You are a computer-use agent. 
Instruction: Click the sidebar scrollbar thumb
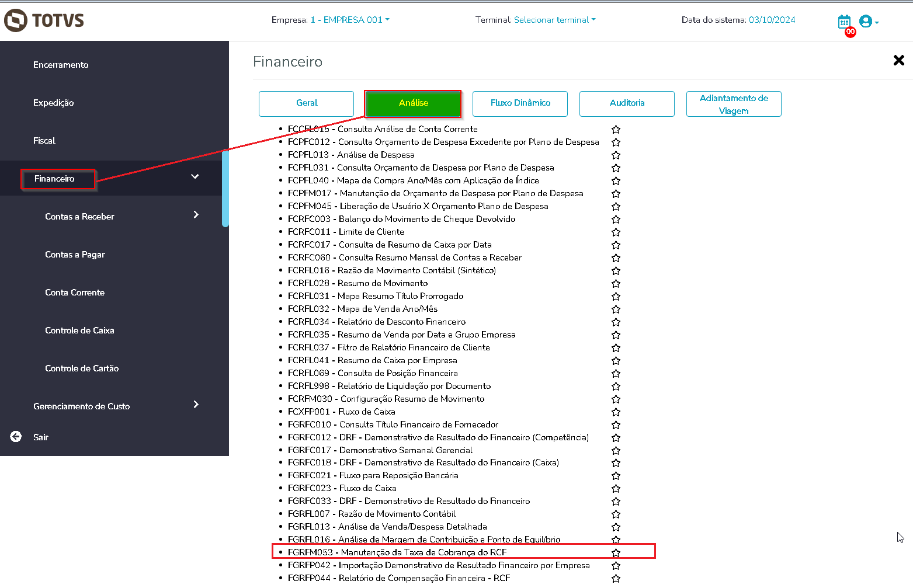pos(225,187)
